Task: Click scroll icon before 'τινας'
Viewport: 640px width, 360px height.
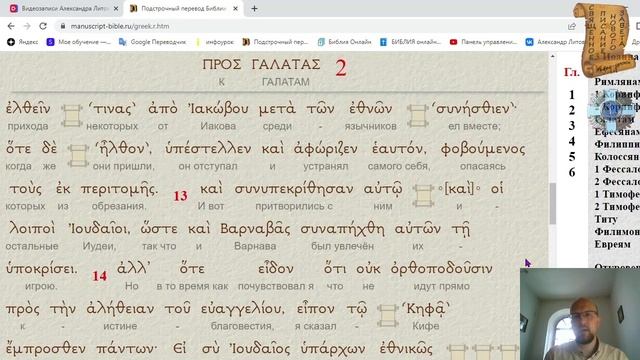Action: click(x=72, y=116)
